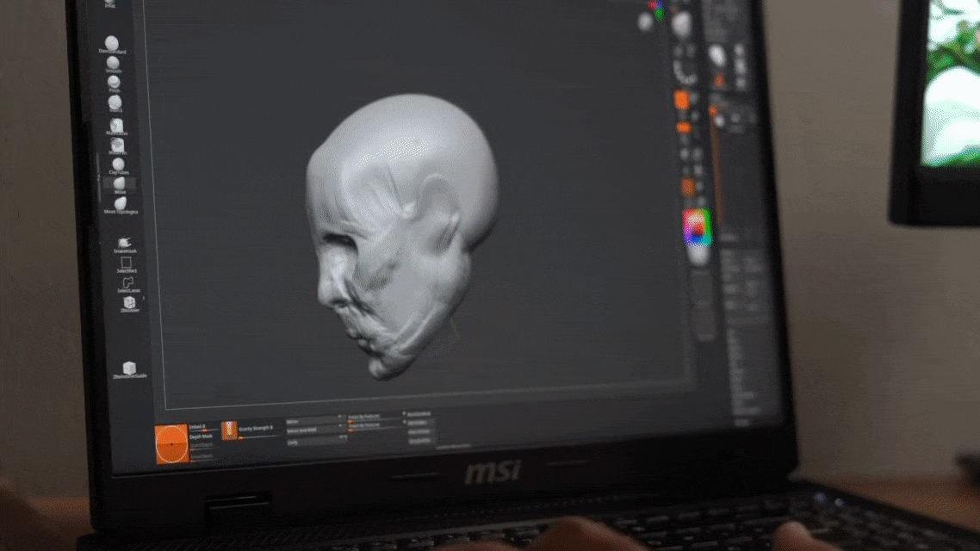Click the Imbed slider
Image resolution: width=980 pixels, height=551 pixels.
pyautogui.click(x=203, y=428)
